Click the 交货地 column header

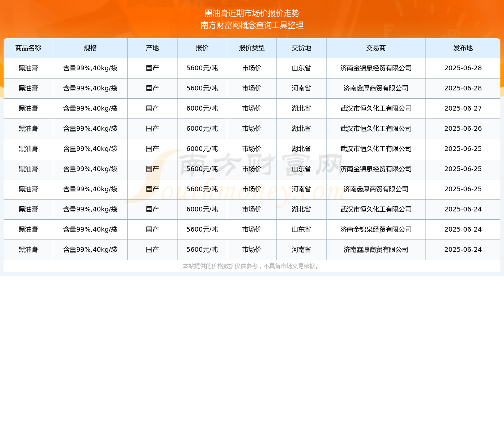(302, 48)
